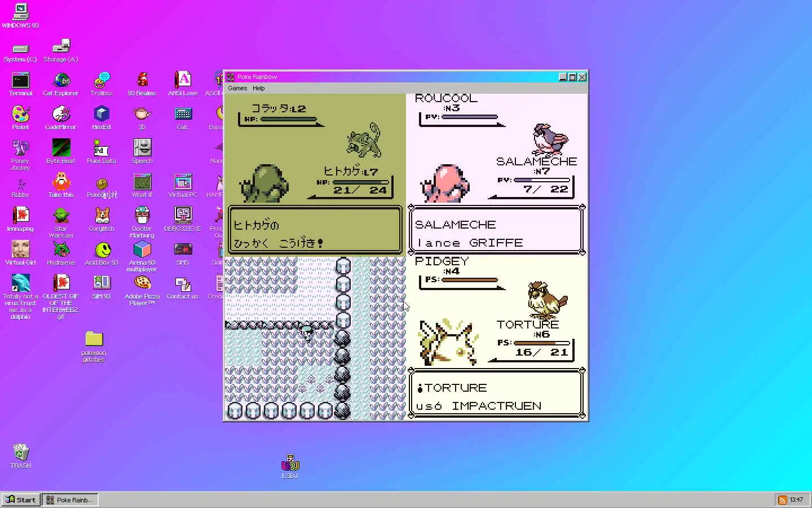Open the Corglitch icon

[x=101, y=220]
